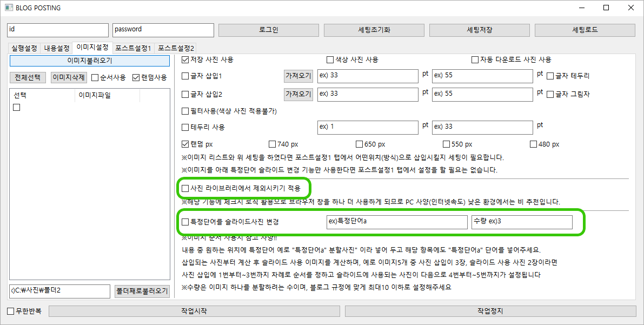Click the 수량 ex)3 input field
This screenshot has width=644, height=325.
tap(521, 222)
